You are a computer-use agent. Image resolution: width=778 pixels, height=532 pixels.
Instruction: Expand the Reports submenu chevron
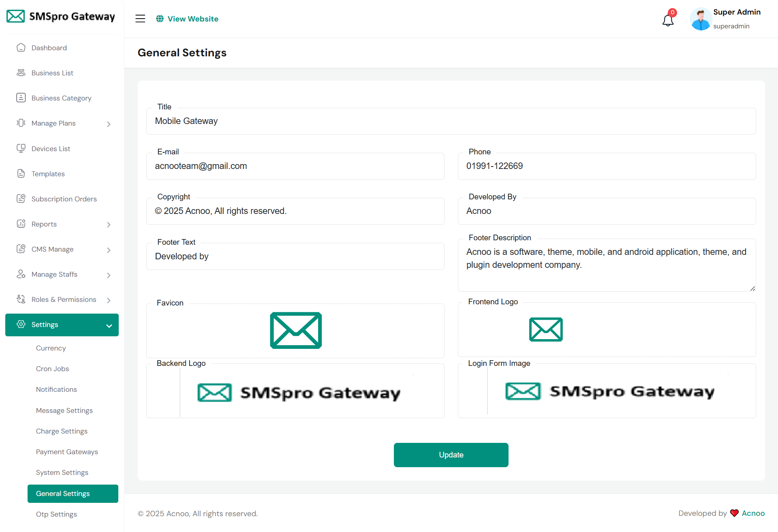click(109, 224)
